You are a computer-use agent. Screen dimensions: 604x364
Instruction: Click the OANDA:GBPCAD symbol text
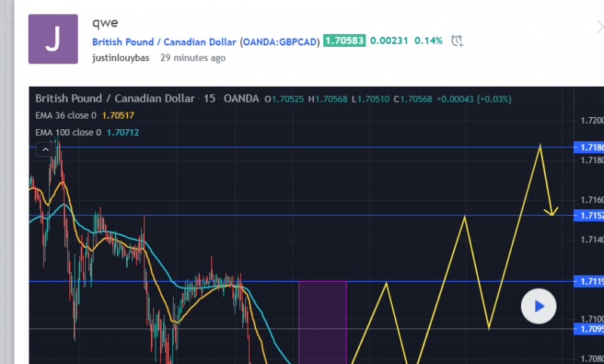280,41
